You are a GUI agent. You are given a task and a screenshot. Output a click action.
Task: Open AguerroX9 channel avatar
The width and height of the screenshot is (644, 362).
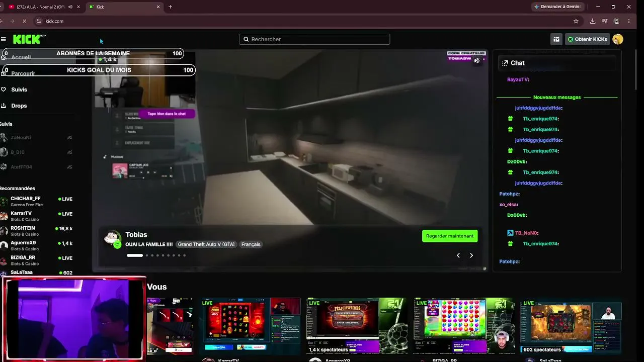[4, 246]
